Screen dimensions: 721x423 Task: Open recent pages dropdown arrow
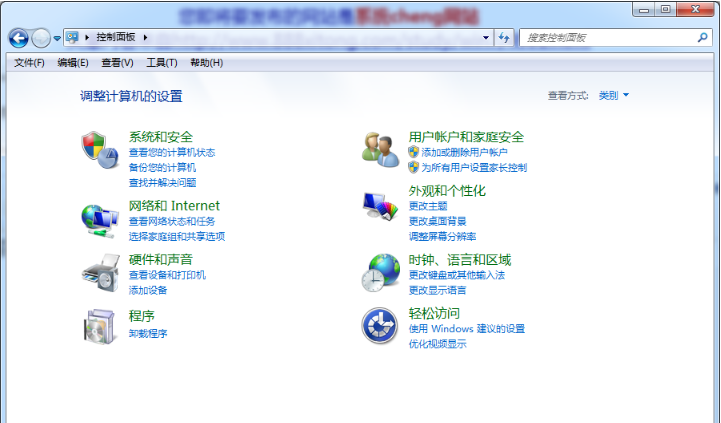coord(57,38)
